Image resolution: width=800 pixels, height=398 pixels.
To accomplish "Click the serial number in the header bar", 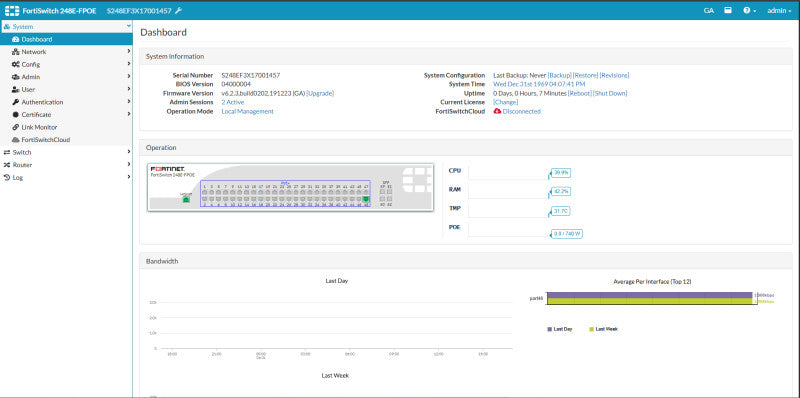I will tap(139, 11).
